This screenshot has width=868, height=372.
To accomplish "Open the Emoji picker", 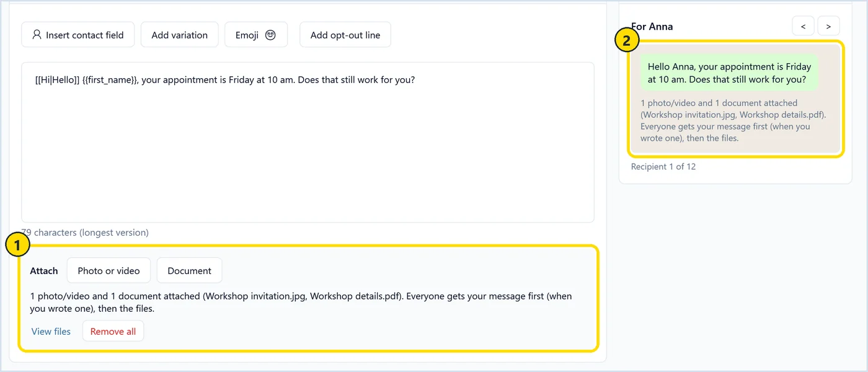I will point(256,35).
